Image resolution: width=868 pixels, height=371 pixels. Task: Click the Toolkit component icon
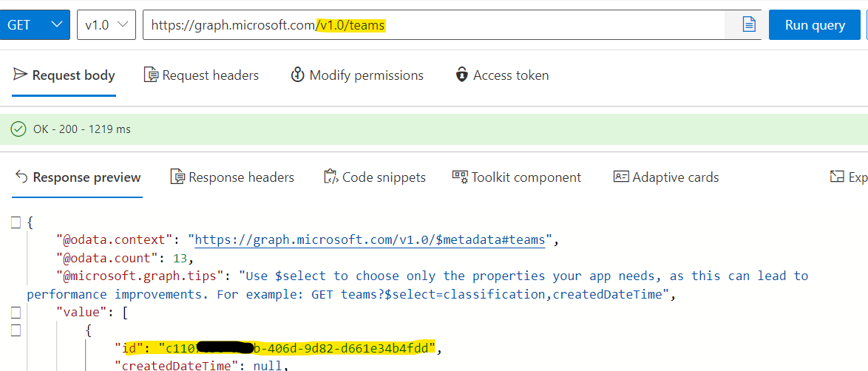click(x=460, y=177)
